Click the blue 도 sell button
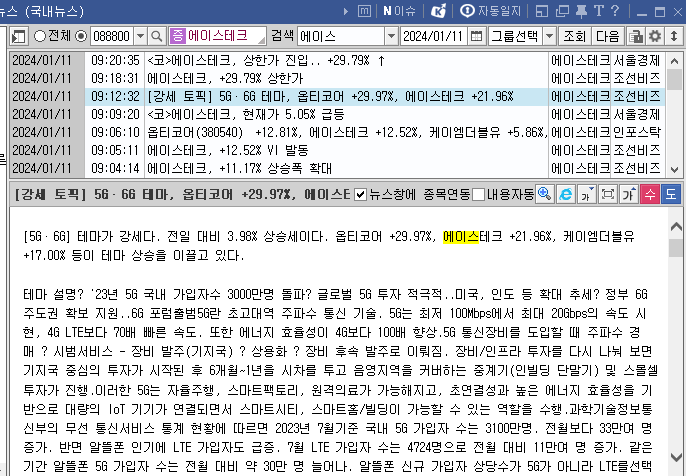The image size is (686, 476). 671,194
